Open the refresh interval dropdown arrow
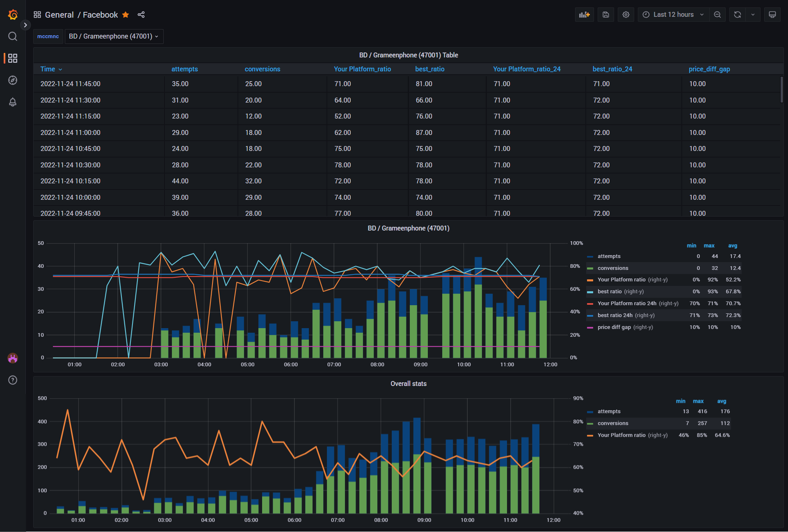The image size is (788, 532). [753, 15]
